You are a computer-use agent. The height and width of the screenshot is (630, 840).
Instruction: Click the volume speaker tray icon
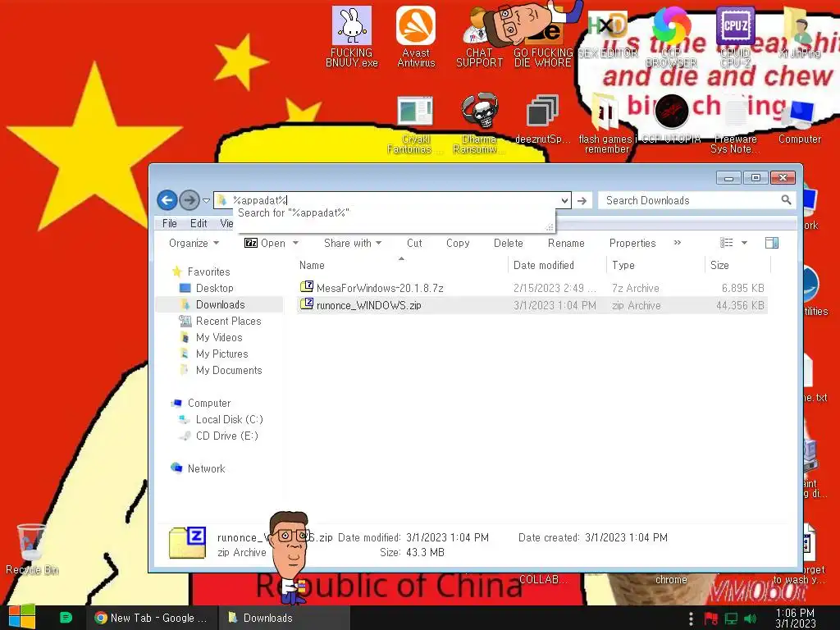pos(751,619)
